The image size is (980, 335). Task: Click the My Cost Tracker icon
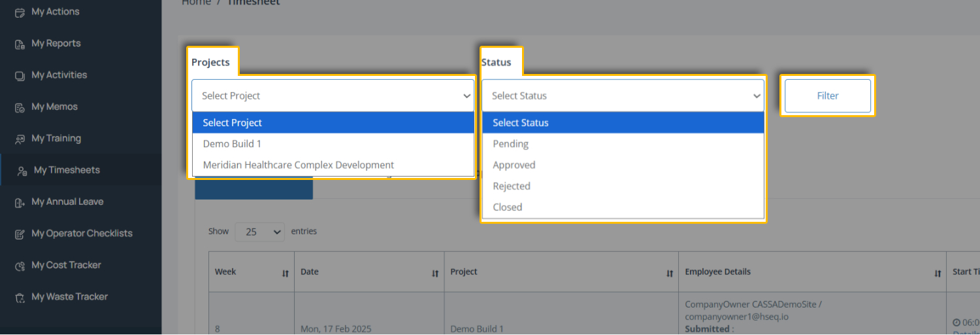[20, 266]
